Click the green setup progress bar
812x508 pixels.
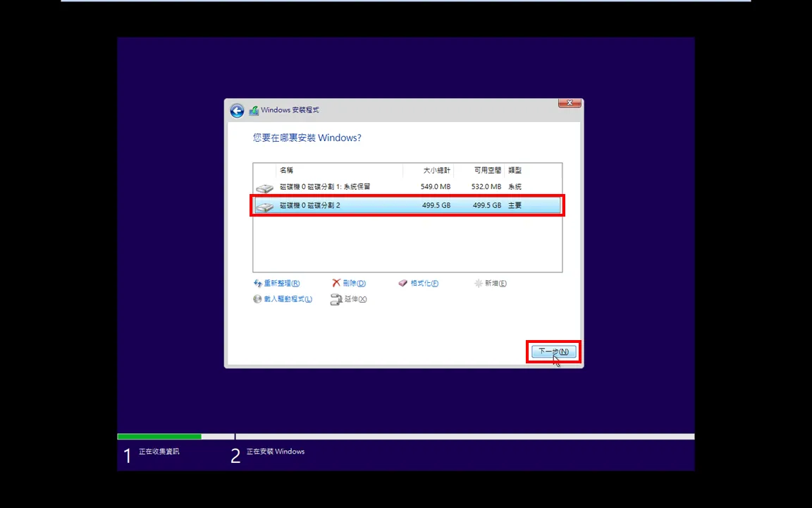pyautogui.click(x=159, y=437)
